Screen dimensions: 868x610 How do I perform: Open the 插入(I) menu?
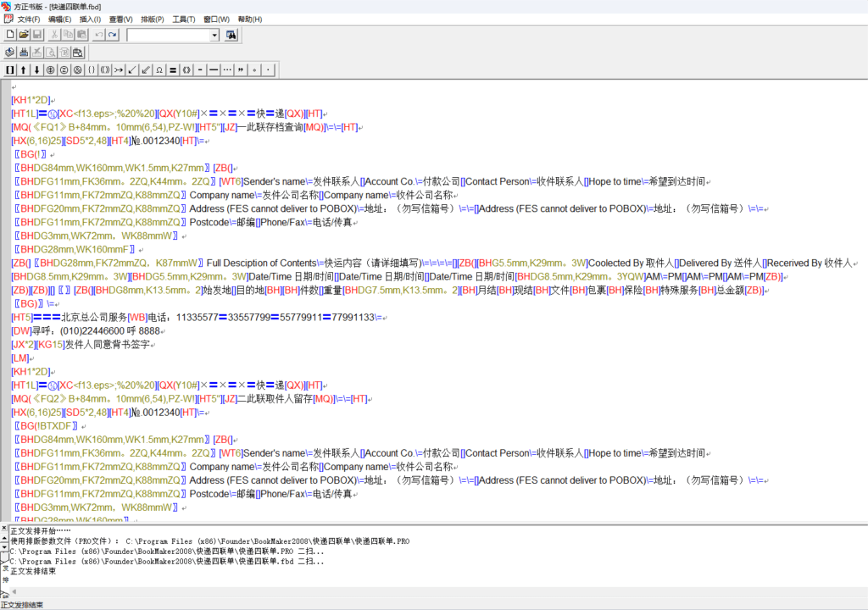[x=90, y=19]
